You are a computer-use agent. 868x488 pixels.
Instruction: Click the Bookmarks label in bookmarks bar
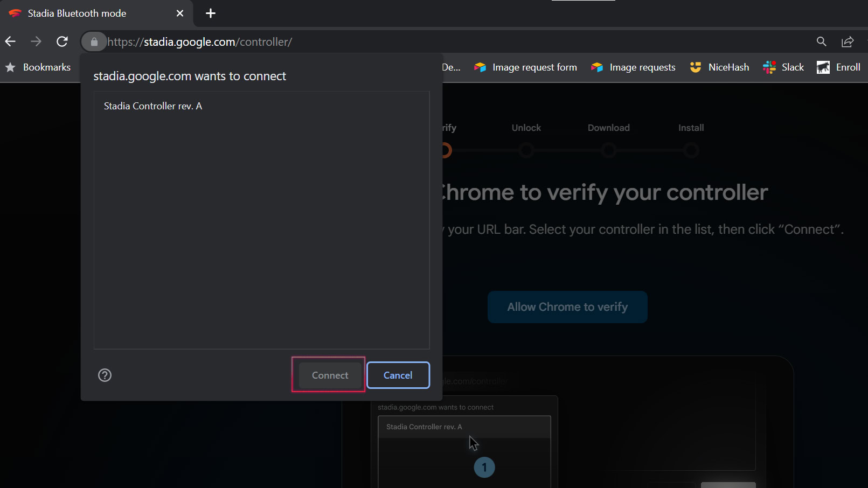coord(47,67)
